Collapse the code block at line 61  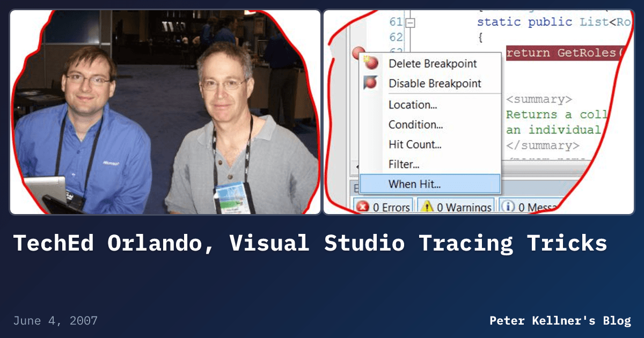click(411, 23)
